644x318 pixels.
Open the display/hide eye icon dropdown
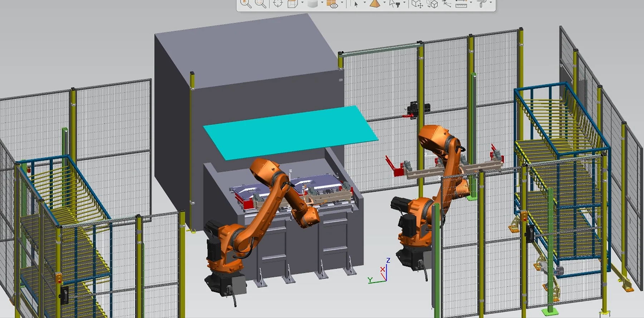click(342, 3)
